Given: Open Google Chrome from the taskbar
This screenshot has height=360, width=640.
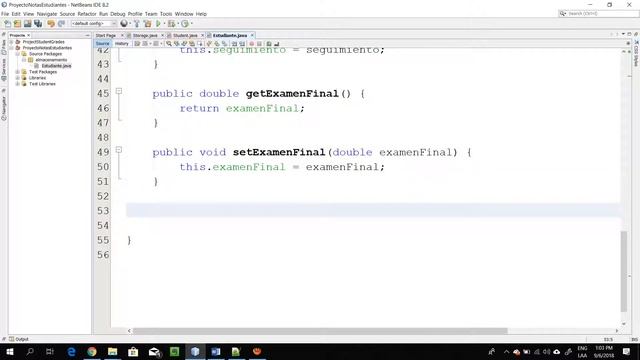Looking at the screenshot, I should [x=92, y=351].
